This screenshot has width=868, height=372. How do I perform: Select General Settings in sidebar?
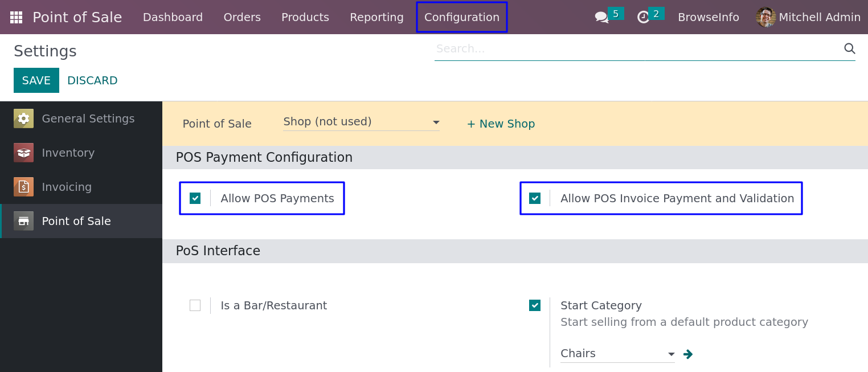(x=81, y=118)
